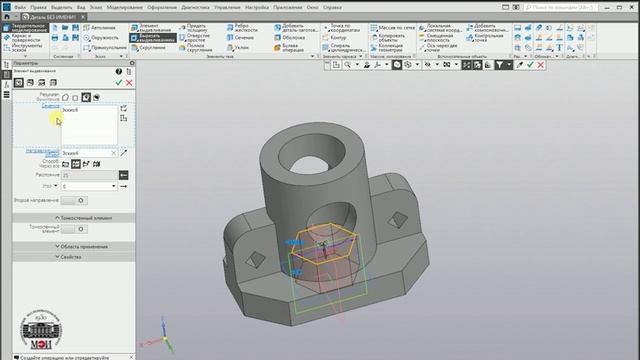Select Добавить деталь-заготовку command

pyautogui.click(x=296, y=28)
